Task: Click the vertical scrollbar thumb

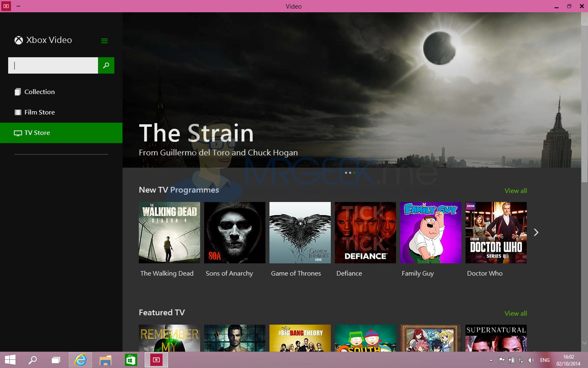Action: click(x=584, y=104)
